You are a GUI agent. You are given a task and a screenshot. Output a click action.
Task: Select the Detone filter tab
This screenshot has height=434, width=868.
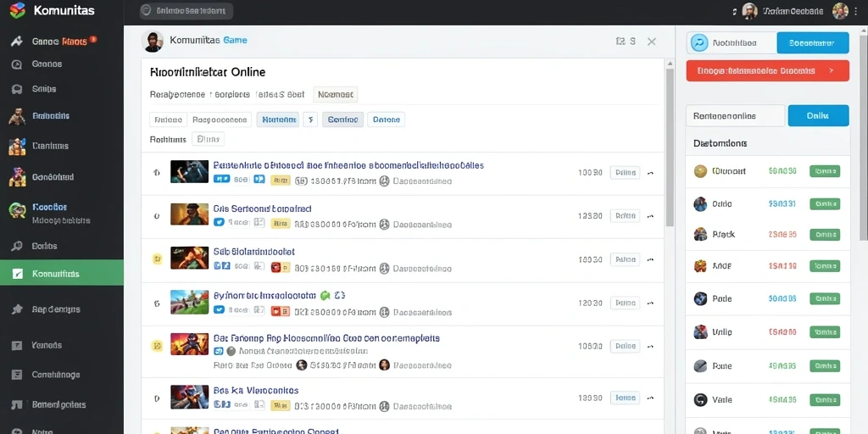pos(386,120)
